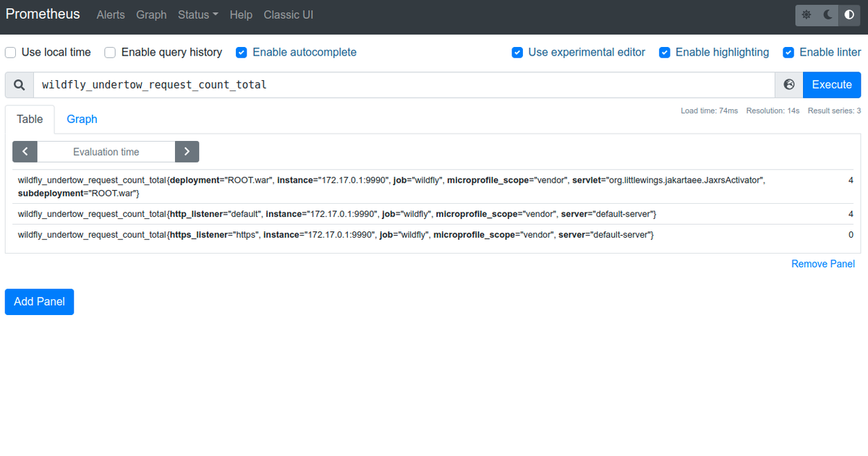Open the Status dropdown menu
This screenshot has width=868, height=456.
point(198,15)
